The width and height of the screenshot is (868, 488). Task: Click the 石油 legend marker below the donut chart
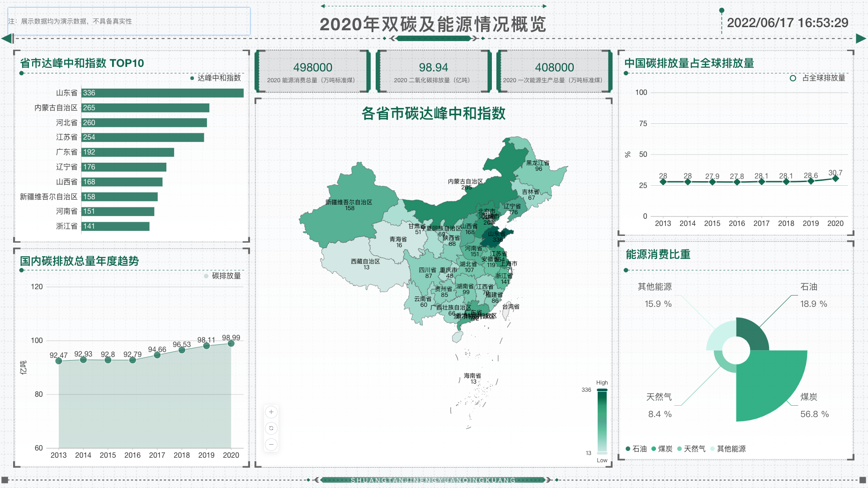(x=627, y=449)
